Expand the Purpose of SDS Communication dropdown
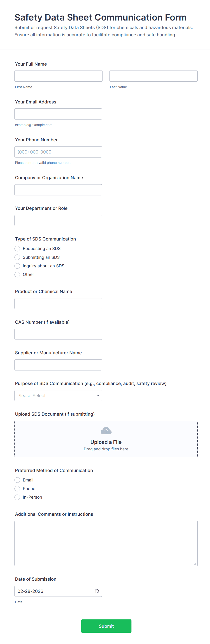 58,396
